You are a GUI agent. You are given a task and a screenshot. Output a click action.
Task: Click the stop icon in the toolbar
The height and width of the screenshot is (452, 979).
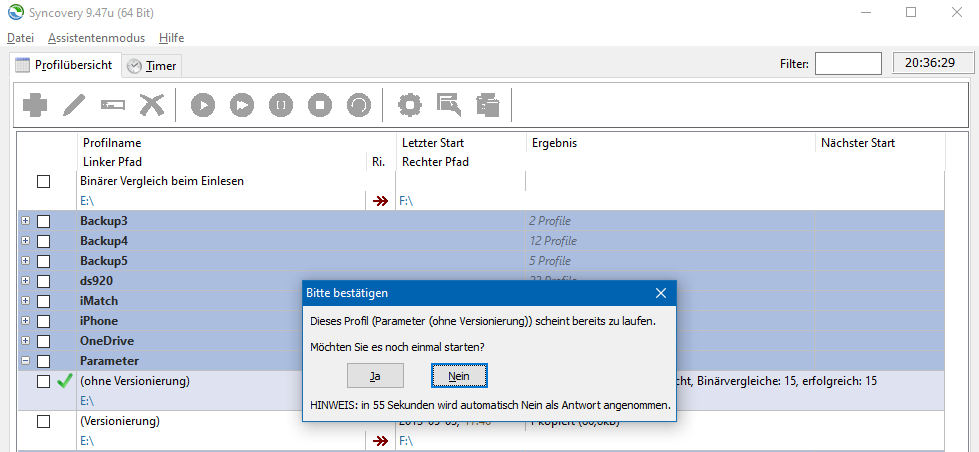320,104
